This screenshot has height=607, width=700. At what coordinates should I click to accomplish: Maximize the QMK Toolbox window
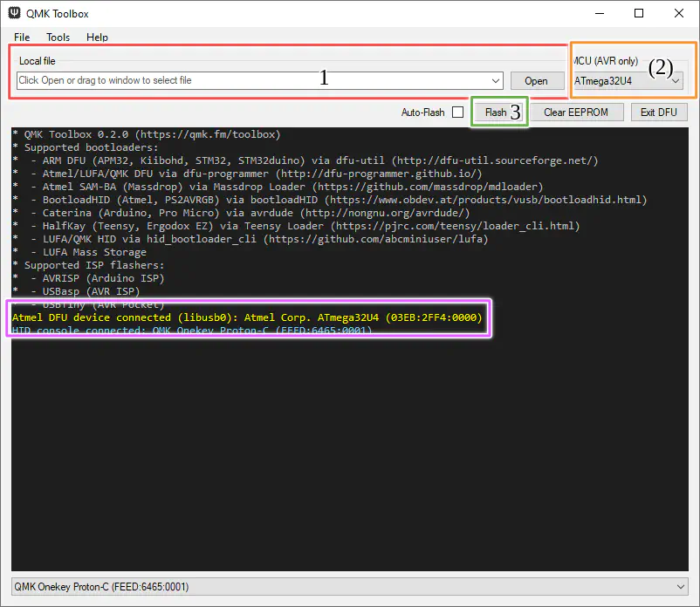[639, 13]
